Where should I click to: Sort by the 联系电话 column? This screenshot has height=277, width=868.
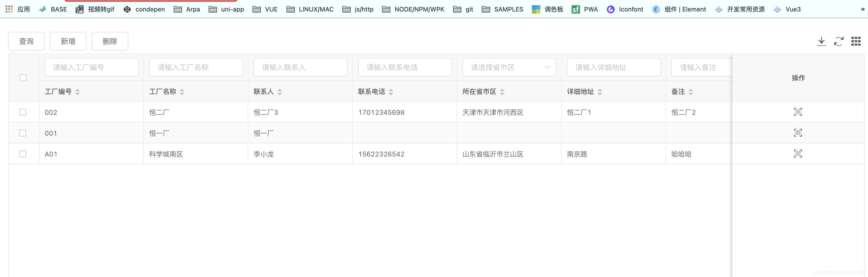click(x=391, y=92)
